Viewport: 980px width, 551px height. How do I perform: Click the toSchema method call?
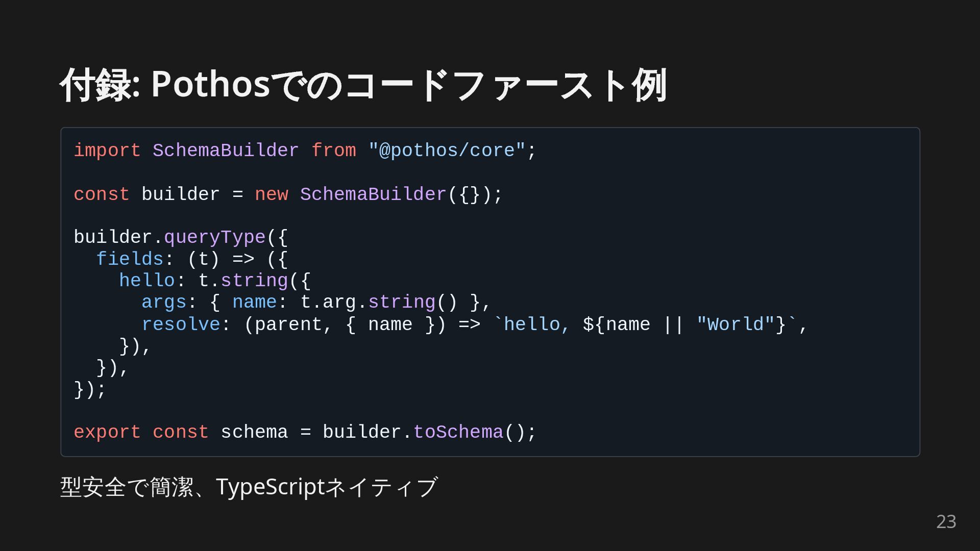coord(458,432)
